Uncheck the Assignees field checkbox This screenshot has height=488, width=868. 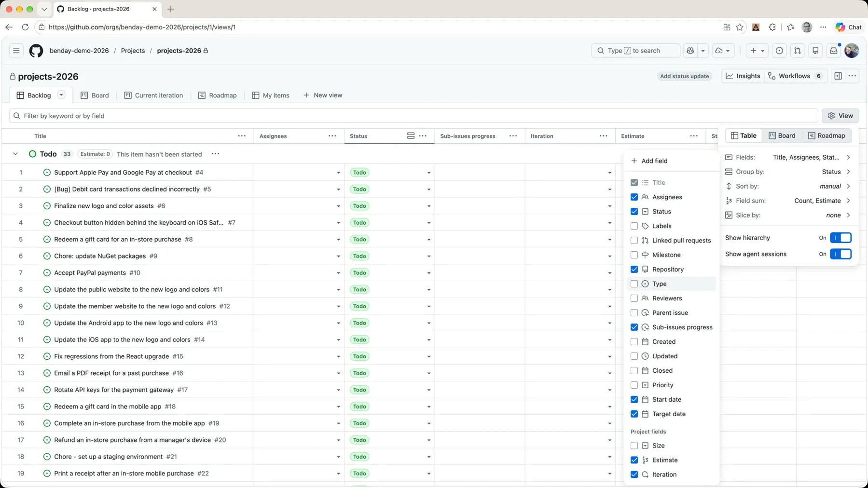634,197
